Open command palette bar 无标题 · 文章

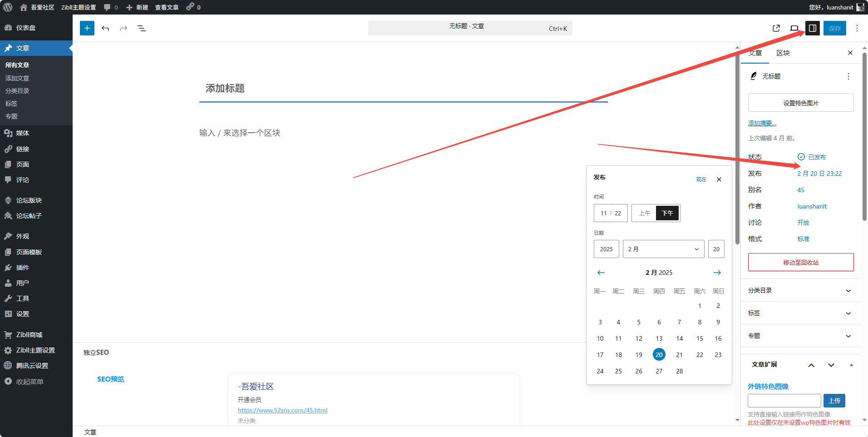click(470, 28)
